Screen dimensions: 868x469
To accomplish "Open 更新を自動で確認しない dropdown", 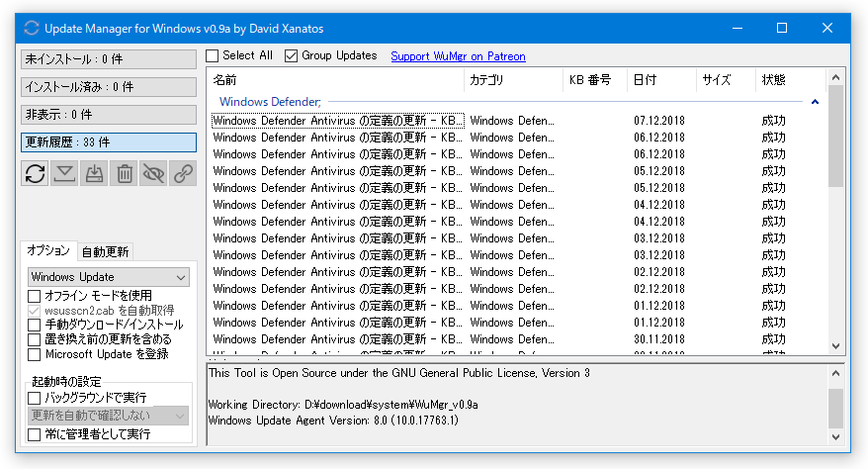I will 109,416.
